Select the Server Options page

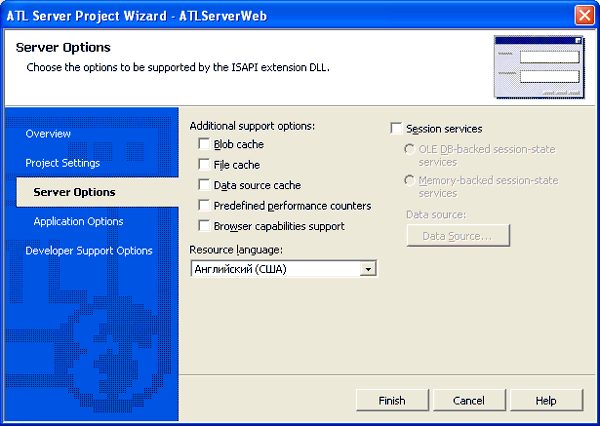click(74, 192)
